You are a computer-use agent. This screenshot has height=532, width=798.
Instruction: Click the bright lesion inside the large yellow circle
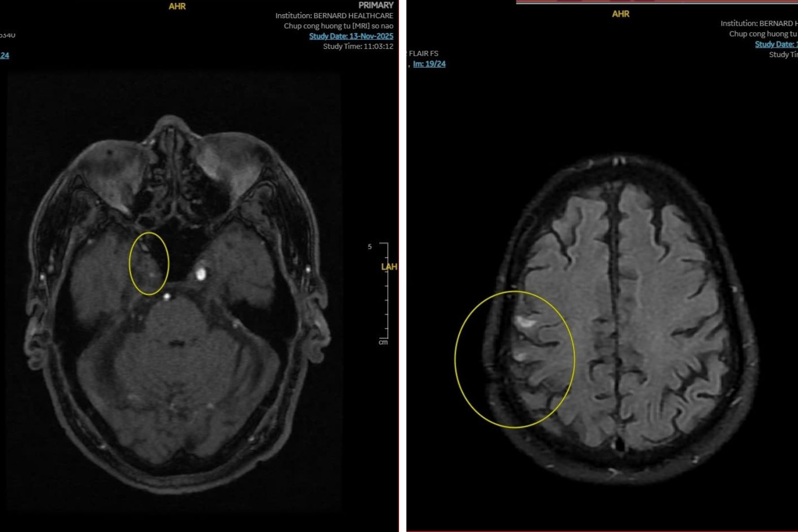(525, 323)
